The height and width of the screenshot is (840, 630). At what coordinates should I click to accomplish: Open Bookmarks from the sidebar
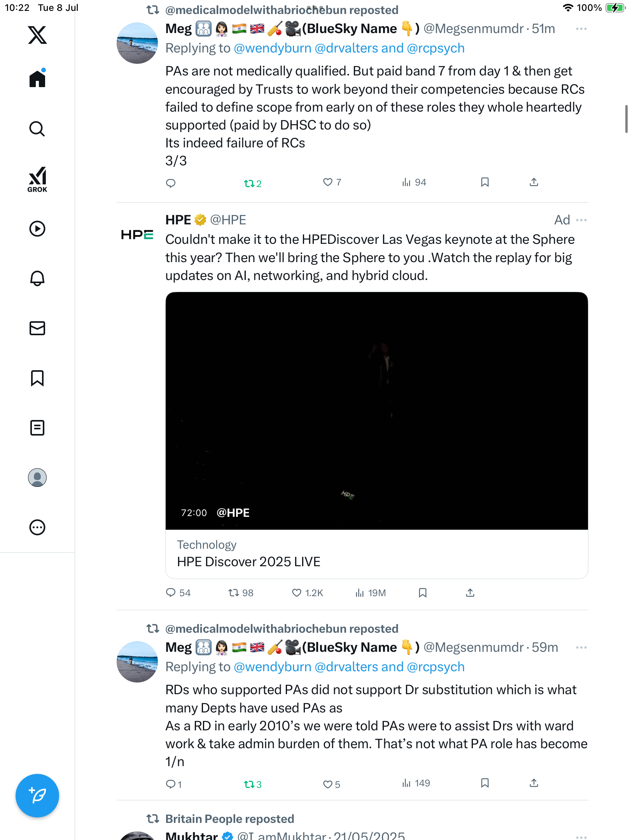tap(37, 378)
